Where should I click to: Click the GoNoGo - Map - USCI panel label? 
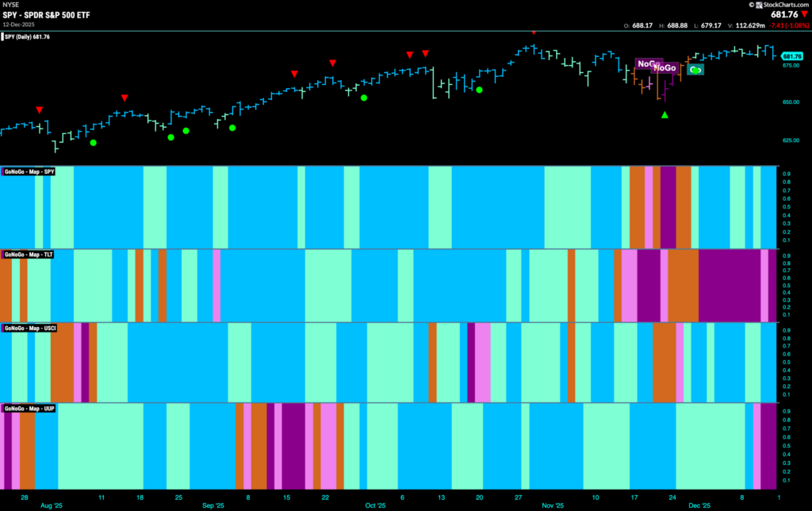pos(30,328)
